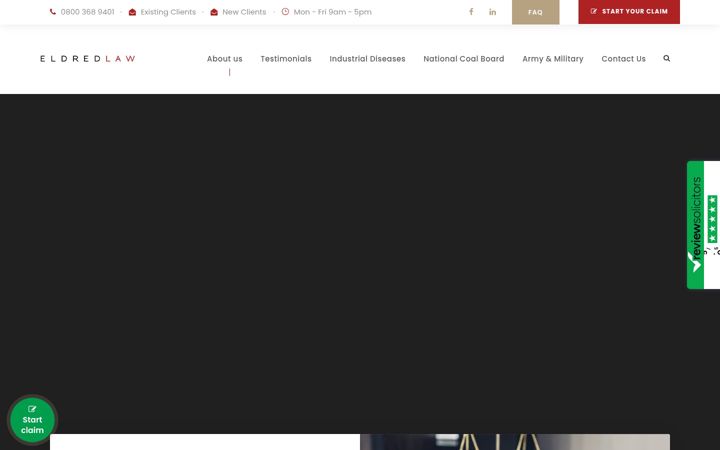The image size is (720, 450).
Task: Select National Coal Board in navigation
Action: click(464, 59)
